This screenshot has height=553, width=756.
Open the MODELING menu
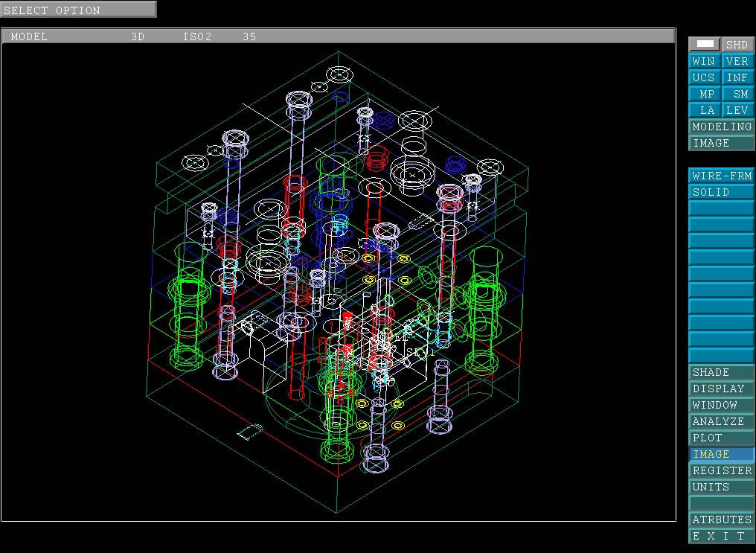point(721,127)
